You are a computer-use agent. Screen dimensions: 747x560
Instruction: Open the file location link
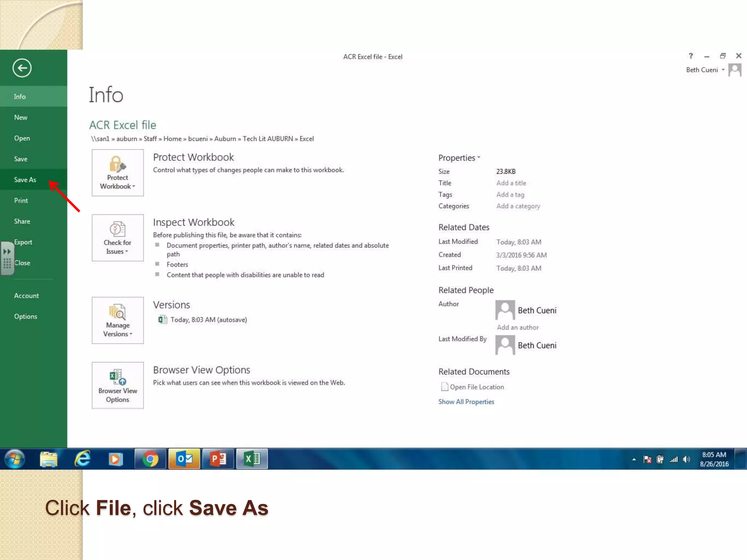(x=477, y=387)
